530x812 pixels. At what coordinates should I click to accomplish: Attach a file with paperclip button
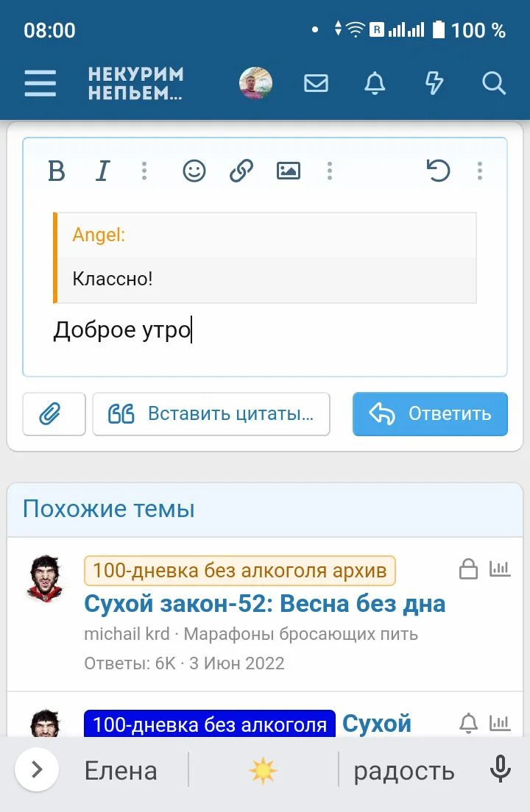(x=54, y=414)
